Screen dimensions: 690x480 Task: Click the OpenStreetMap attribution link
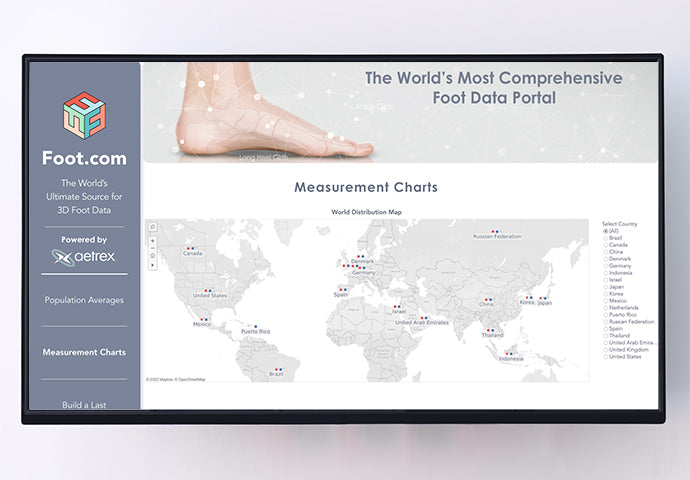[x=192, y=379]
